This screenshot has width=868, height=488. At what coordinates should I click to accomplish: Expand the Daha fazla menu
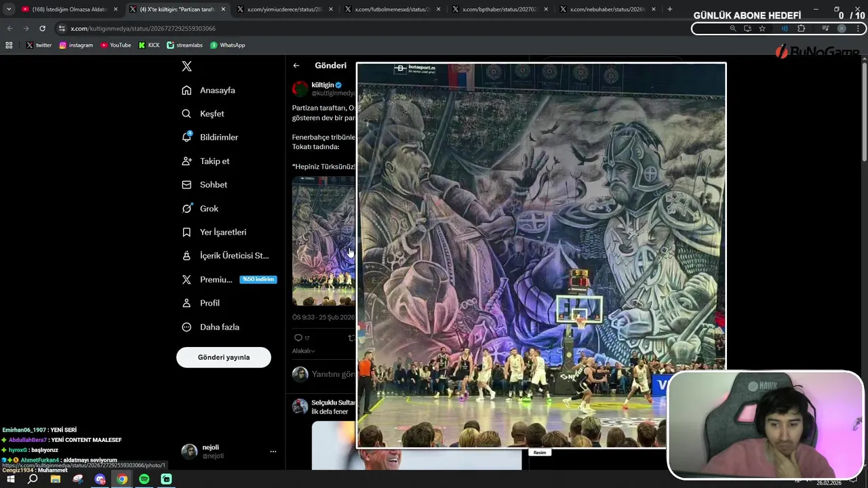pos(211,327)
